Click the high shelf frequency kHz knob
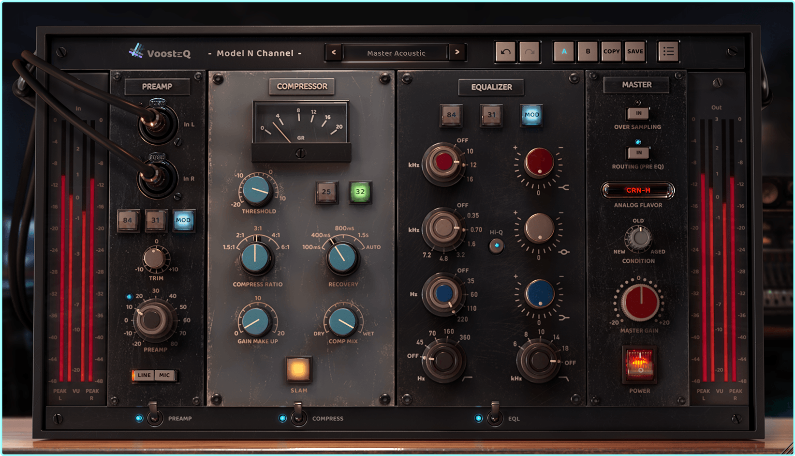The height and width of the screenshot is (456, 795). [x=444, y=162]
